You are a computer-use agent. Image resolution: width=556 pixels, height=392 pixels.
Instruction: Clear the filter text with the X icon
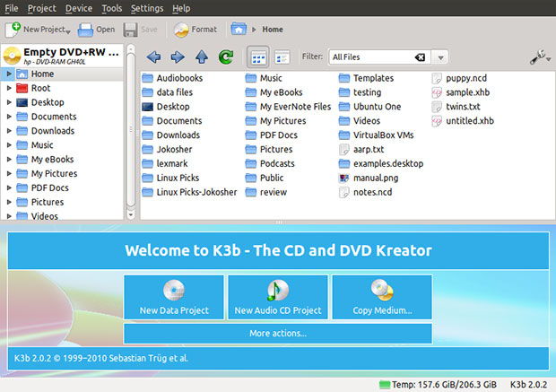tap(421, 57)
